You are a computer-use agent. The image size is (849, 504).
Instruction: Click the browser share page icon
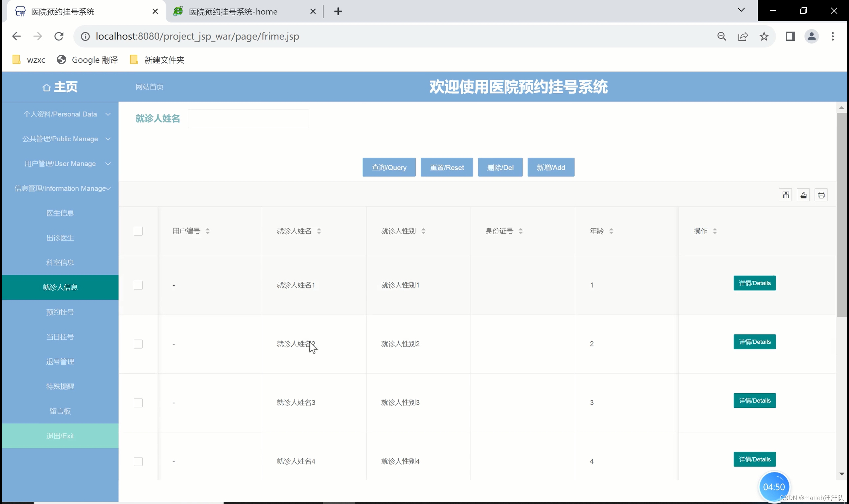[743, 36]
